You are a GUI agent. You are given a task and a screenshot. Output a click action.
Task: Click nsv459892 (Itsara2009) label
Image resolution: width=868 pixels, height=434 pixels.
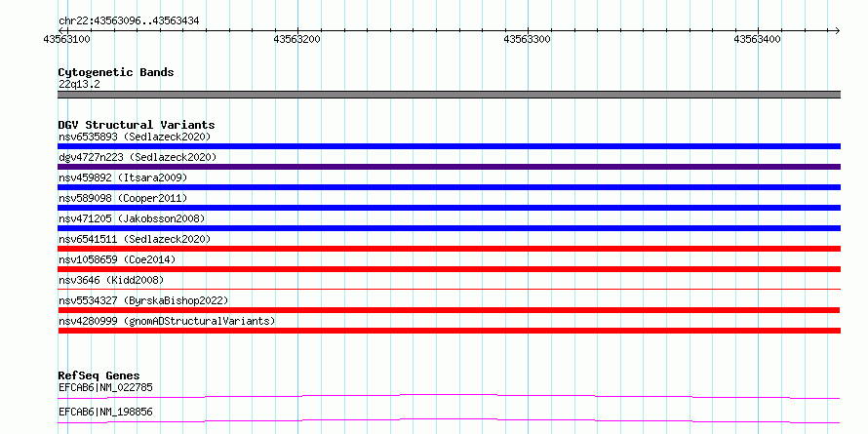tap(123, 178)
